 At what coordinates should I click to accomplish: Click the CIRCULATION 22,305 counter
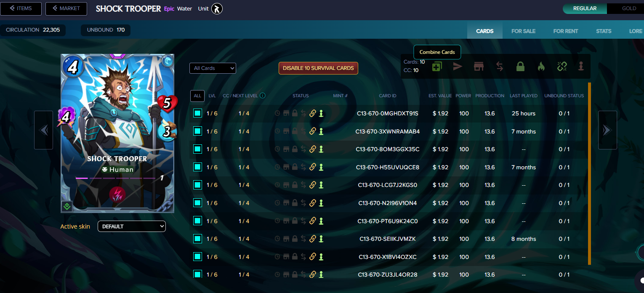[x=33, y=30]
